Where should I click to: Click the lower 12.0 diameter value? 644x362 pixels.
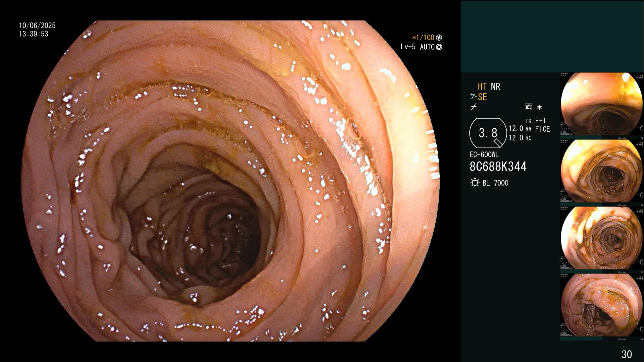[516, 138]
